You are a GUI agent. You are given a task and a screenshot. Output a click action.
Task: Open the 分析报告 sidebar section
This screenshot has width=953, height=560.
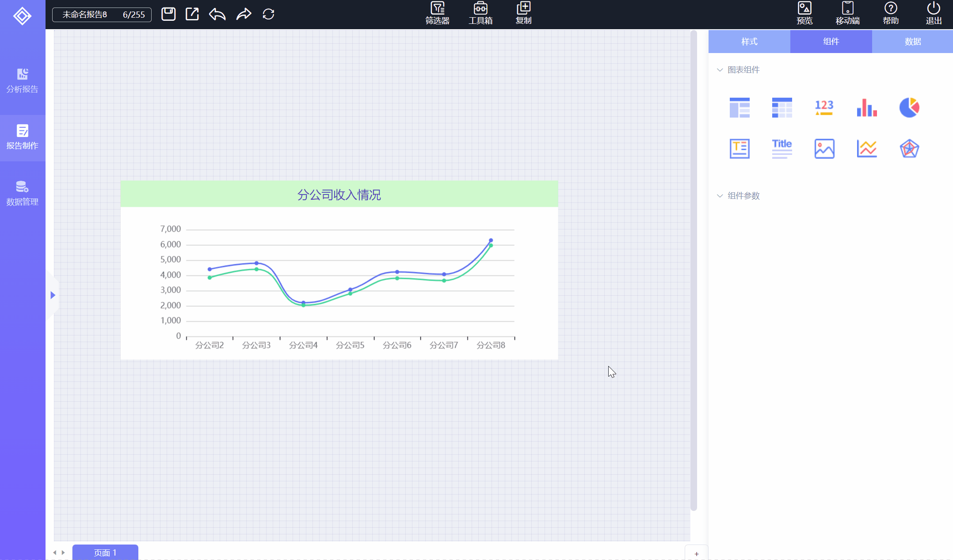tap(23, 81)
